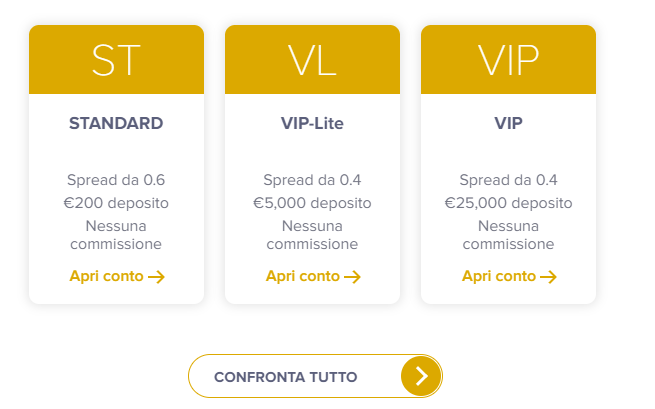The height and width of the screenshot is (409, 655).
Task: Select the VIP account title
Action: 508,123
